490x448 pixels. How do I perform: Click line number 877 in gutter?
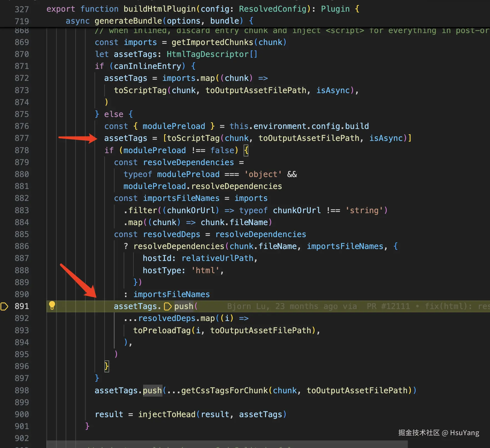coord(22,138)
